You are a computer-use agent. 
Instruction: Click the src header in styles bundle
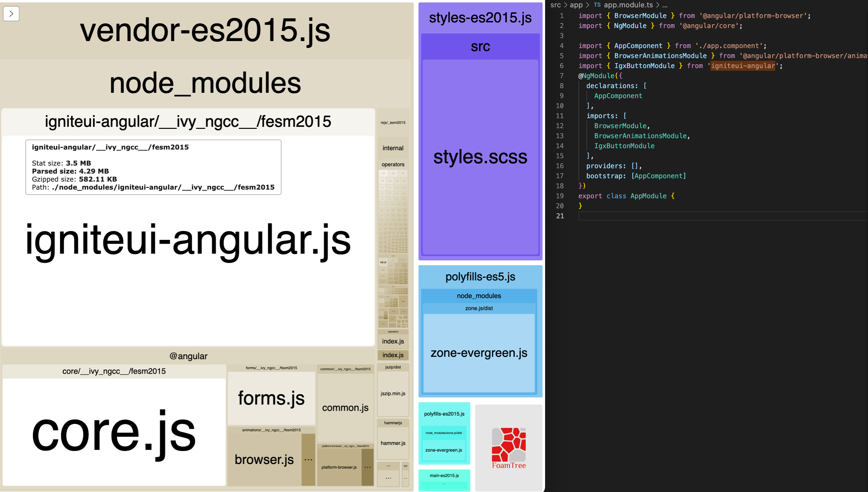480,46
